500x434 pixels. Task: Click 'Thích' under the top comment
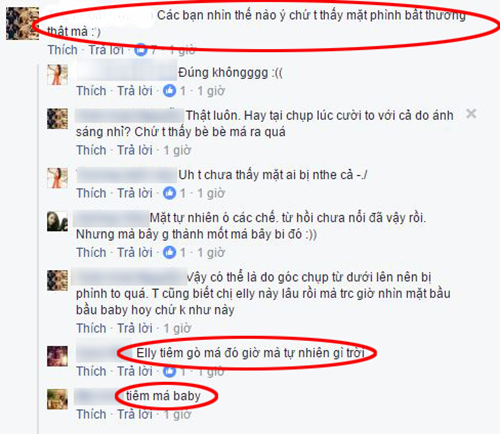click(x=63, y=50)
